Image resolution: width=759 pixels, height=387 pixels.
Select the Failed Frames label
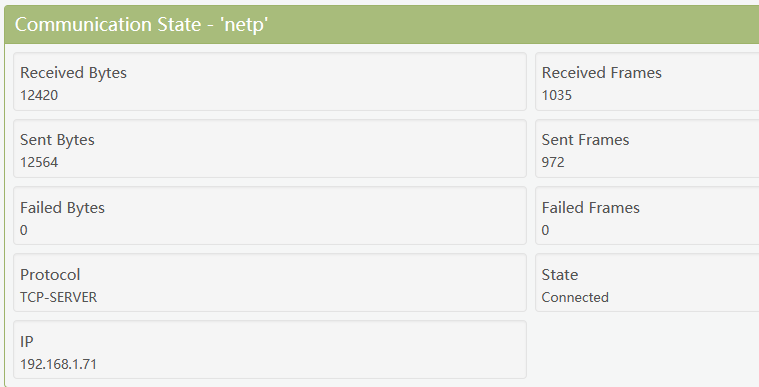pyautogui.click(x=591, y=208)
